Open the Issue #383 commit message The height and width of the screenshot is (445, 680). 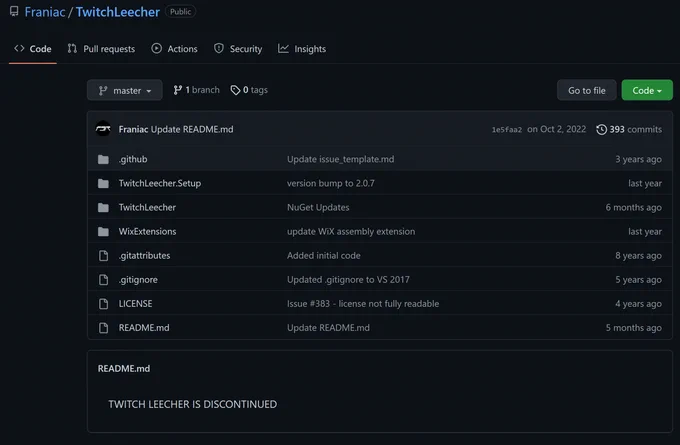(363, 304)
